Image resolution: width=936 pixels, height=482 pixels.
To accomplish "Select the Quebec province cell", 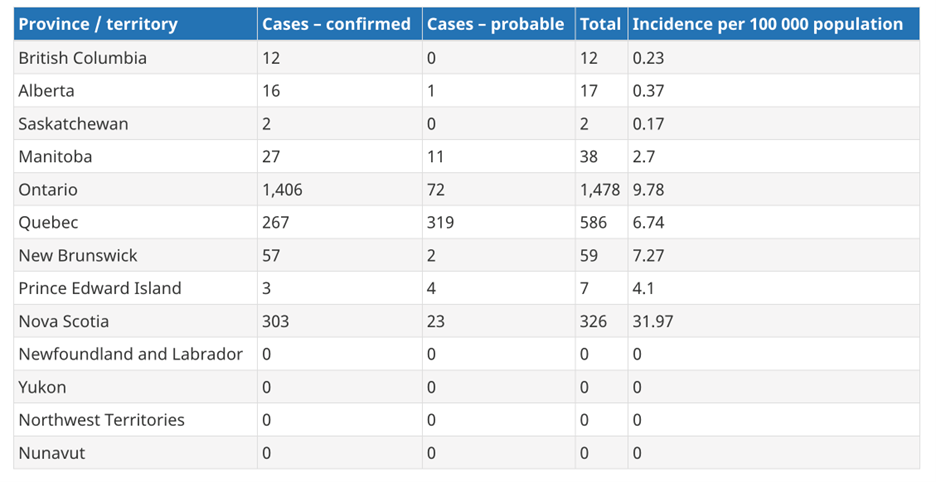I will coord(48,223).
